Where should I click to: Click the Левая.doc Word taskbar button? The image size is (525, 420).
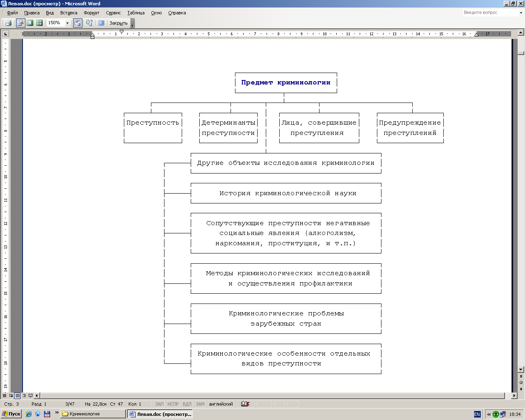(x=160, y=414)
